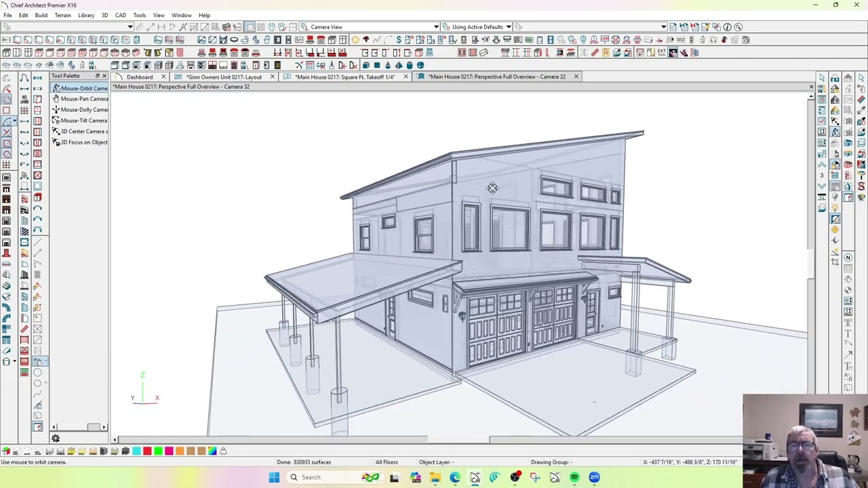Viewport: 868px width, 488px height.
Task: Select the magenta color swatch
Action: click(169, 451)
